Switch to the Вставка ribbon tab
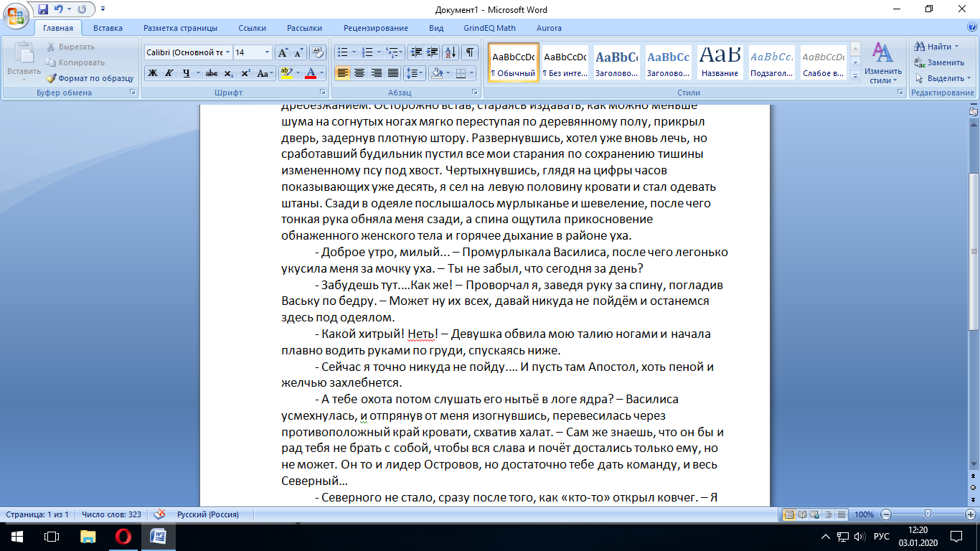Screen dimensions: 980x551 tap(108, 28)
